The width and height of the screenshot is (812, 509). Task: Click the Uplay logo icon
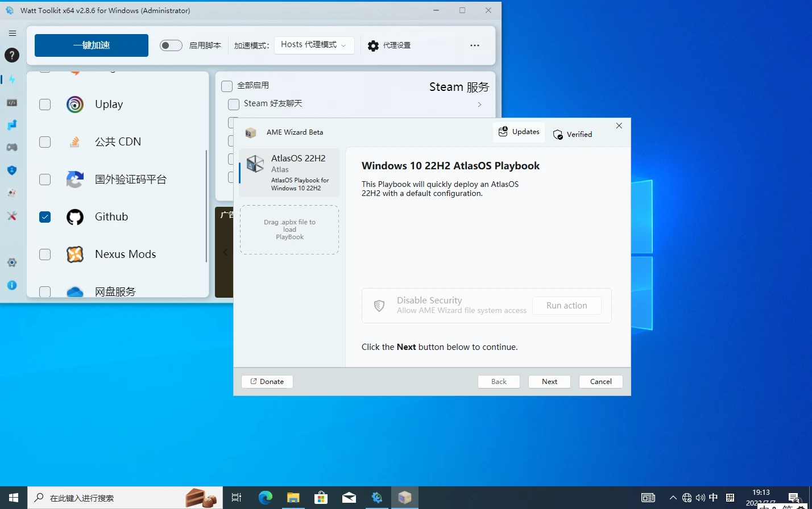click(x=75, y=105)
